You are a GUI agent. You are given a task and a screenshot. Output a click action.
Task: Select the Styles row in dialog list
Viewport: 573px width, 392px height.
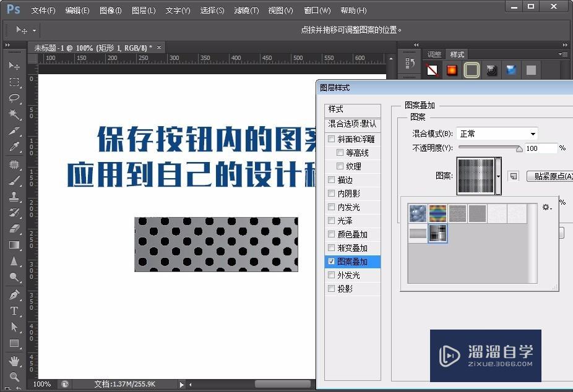pyautogui.click(x=353, y=109)
